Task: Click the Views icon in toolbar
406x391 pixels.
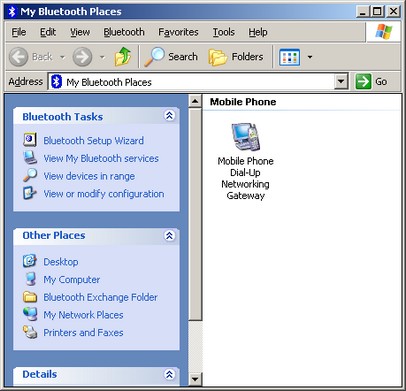Action: (289, 57)
